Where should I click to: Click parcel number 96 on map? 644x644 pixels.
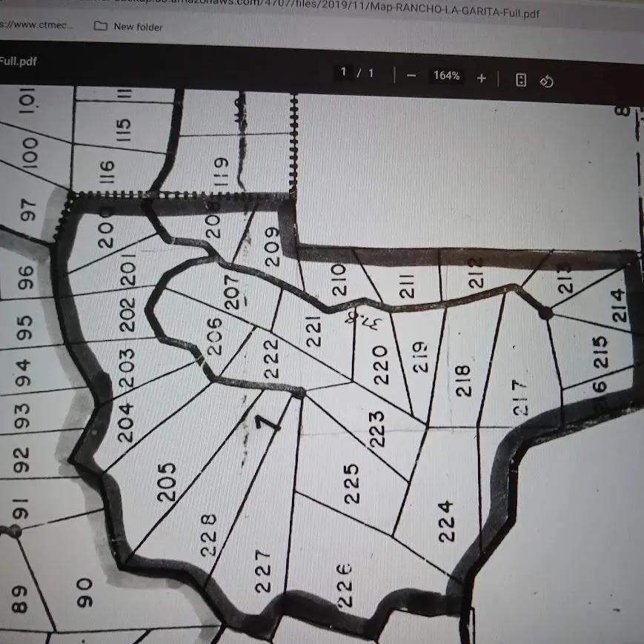(24, 277)
